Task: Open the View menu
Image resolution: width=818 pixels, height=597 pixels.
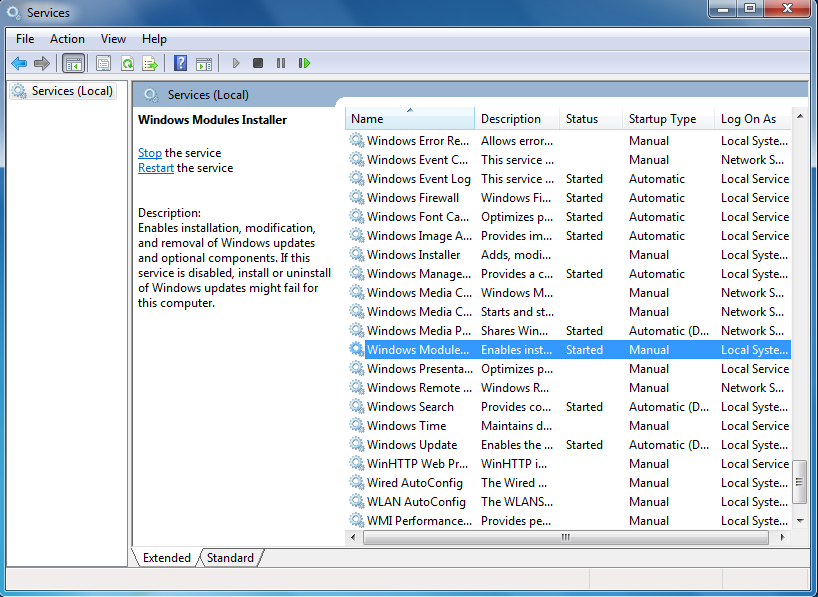Action: [113, 39]
